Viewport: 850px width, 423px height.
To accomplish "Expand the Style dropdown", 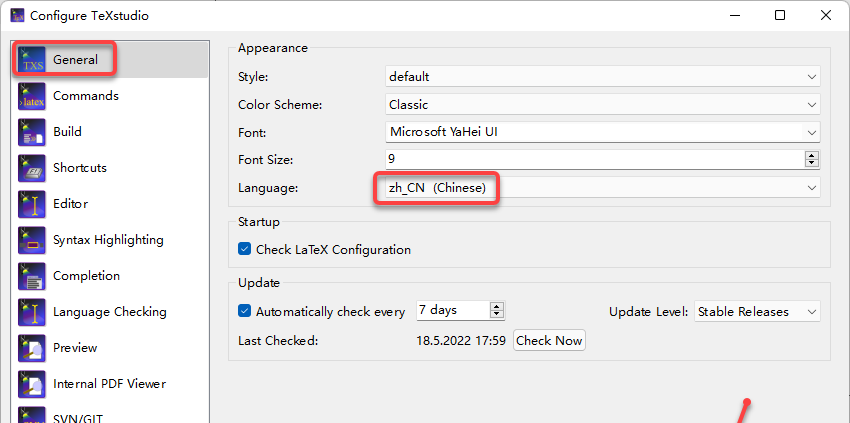I will [x=603, y=77].
